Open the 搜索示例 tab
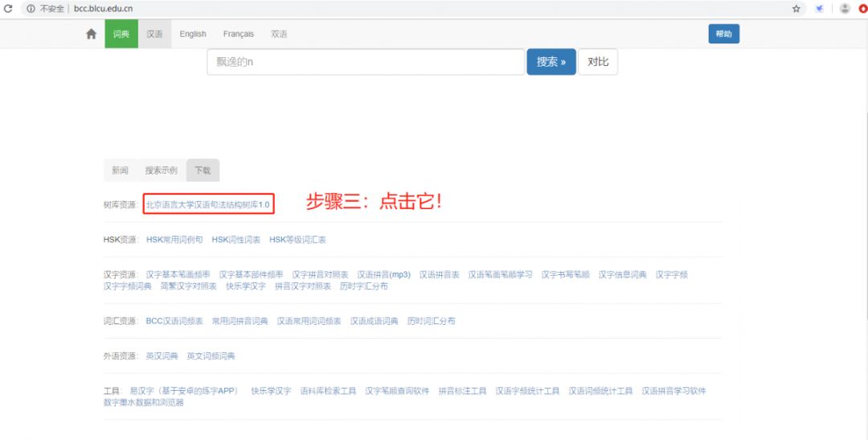 161,171
